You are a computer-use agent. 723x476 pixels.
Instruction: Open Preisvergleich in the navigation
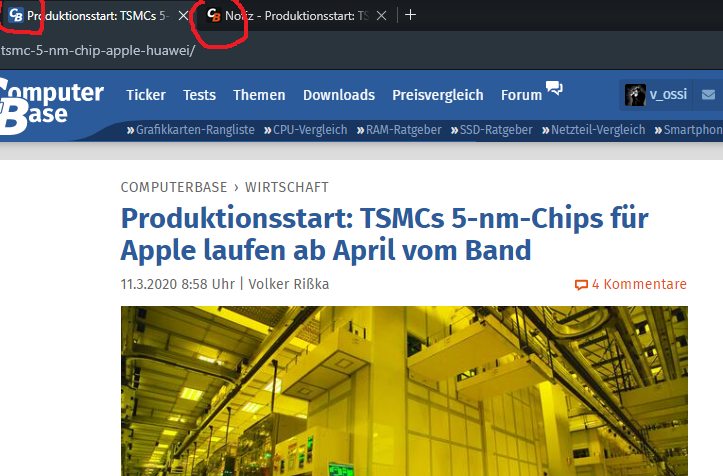coord(438,95)
